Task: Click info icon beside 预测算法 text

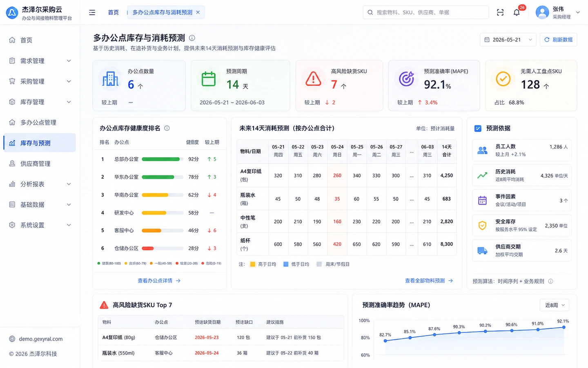Action: (x=550, y=281)
